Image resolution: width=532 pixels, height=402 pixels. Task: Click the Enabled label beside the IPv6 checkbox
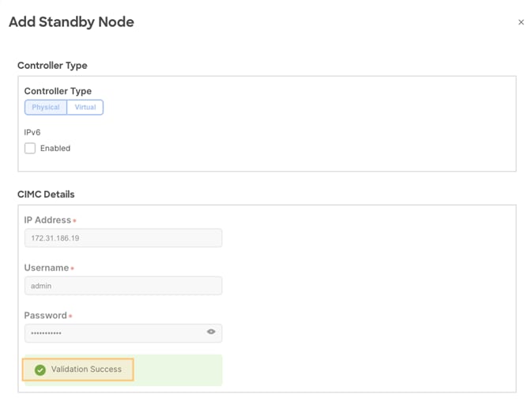[x=55, y=148]
